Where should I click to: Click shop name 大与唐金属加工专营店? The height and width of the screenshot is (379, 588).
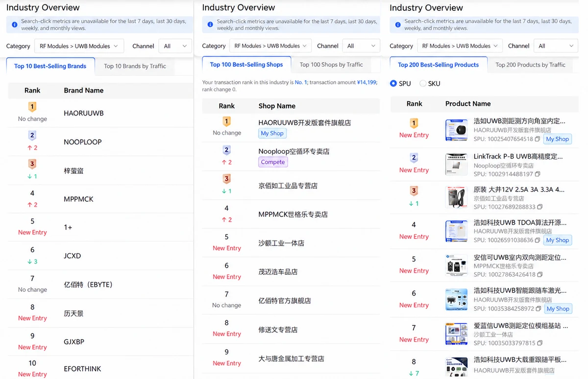point(291,358)
